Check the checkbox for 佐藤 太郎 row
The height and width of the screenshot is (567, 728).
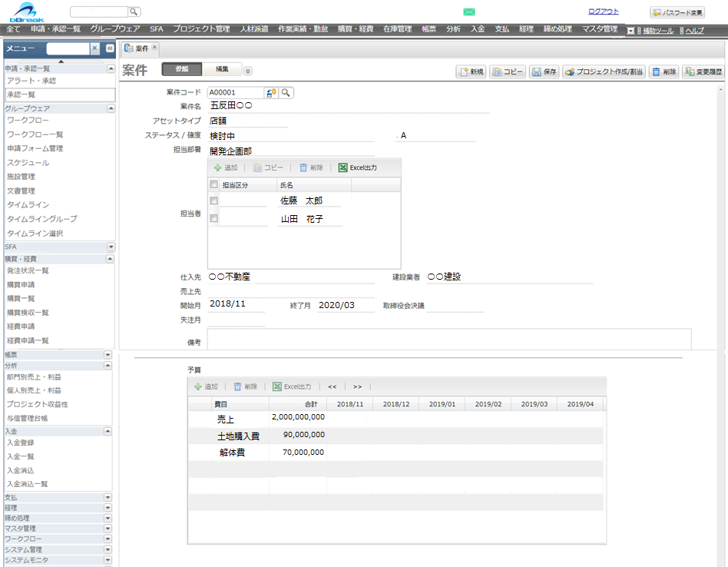(x=214, y=201)
